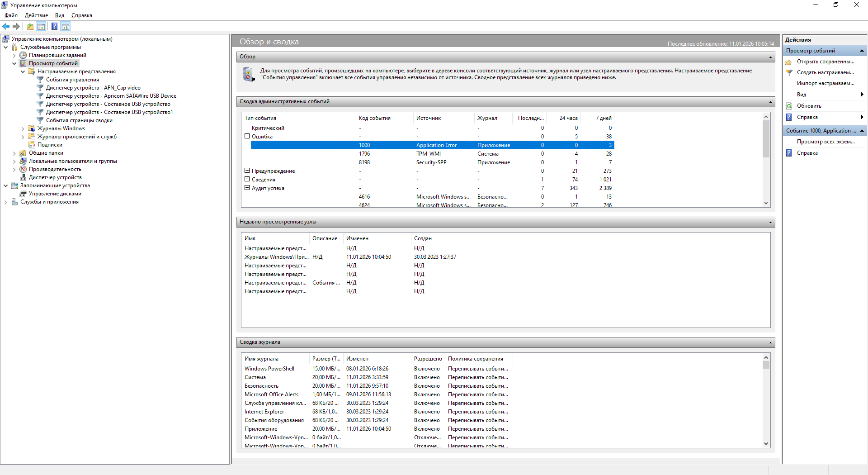
Task: Select Диспетчер устройств node under Служебные программы
Action: coord(55,177)
